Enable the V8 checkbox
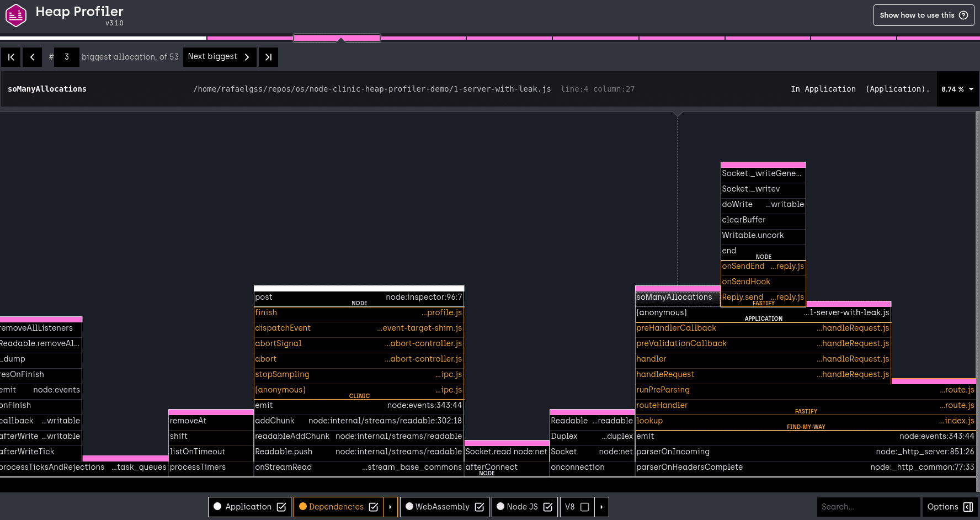Screen dimensions: 980x520 [585, 507]
